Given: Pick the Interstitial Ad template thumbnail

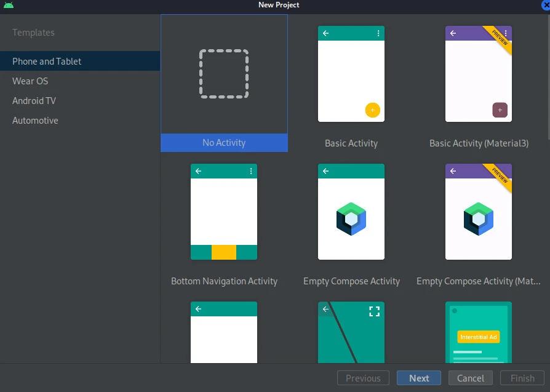Looking at the screenshot, I should (x=478, y=333).
